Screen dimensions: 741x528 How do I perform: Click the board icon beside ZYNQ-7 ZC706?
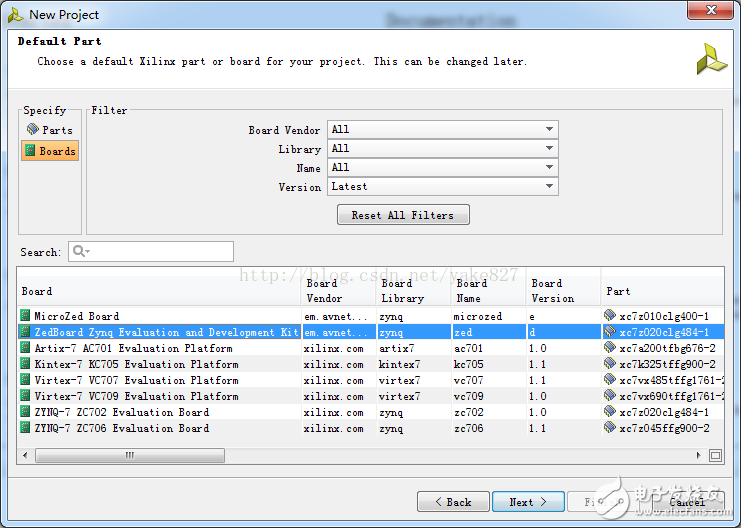(26, 428)
